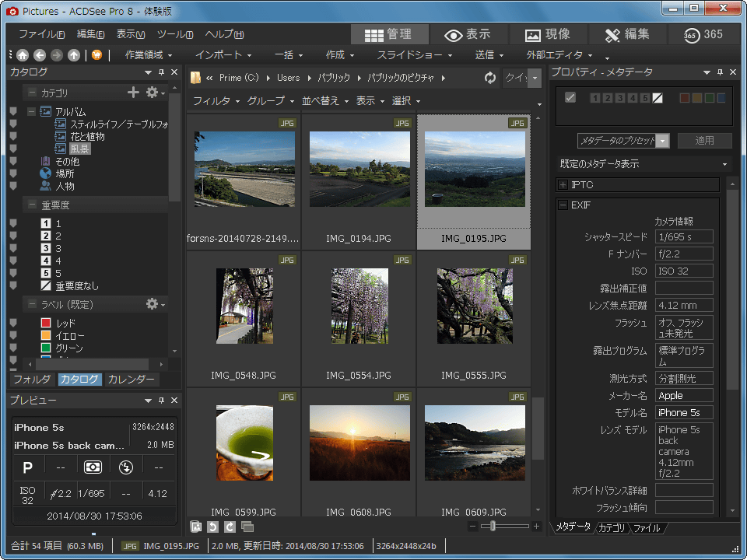Collapse the 重要度 section
Viewport: 747px width, 560px height.
click(x=32, y=205)
